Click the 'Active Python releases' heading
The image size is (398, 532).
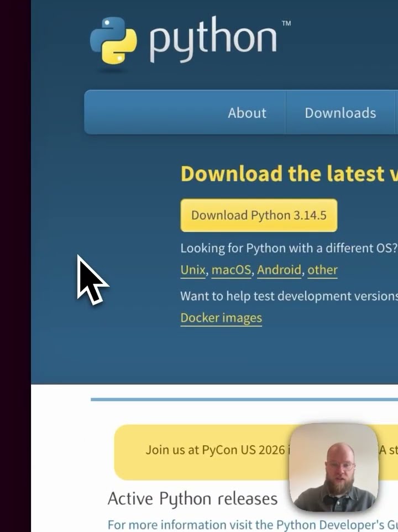click(x=192, y=499)
